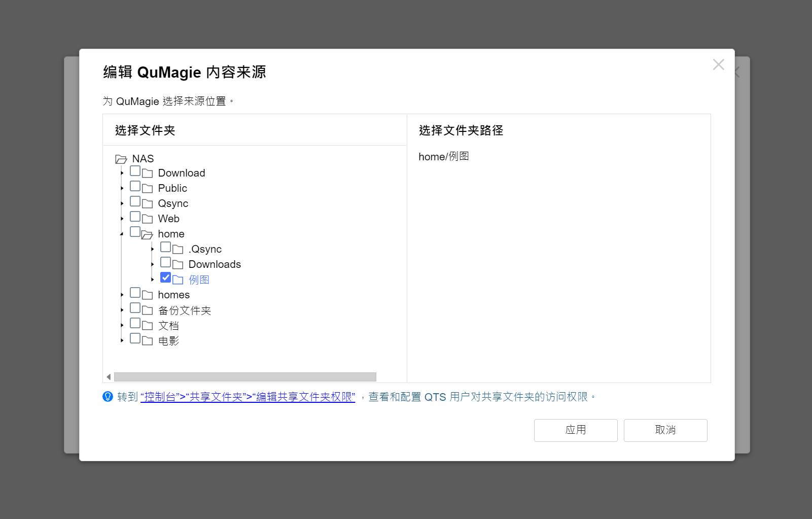Expand the Downloads subfolder node
This screenshot has width=812, height=519.
[x=152, y=264]
